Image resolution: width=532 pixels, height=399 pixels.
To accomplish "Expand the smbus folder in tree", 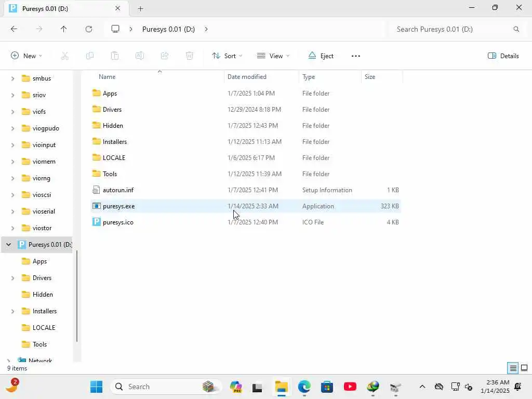I will pos(12,78).
